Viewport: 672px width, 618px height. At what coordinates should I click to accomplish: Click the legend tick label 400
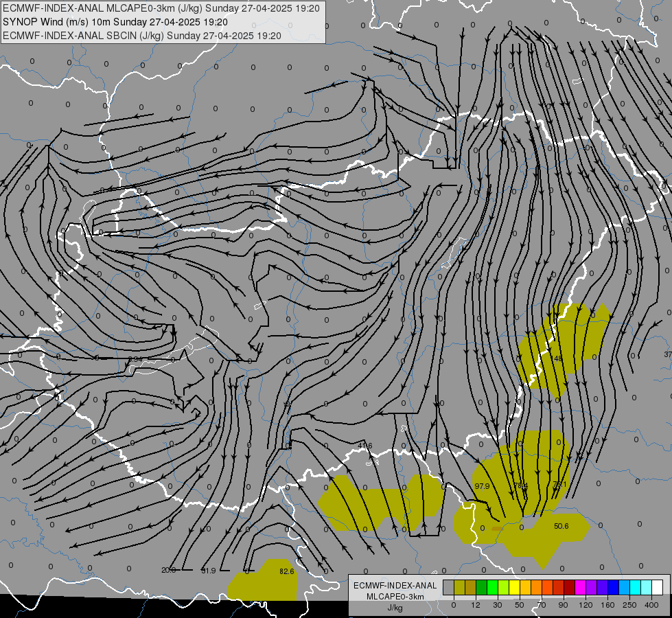pyautogui.click(x=651, y=605)
